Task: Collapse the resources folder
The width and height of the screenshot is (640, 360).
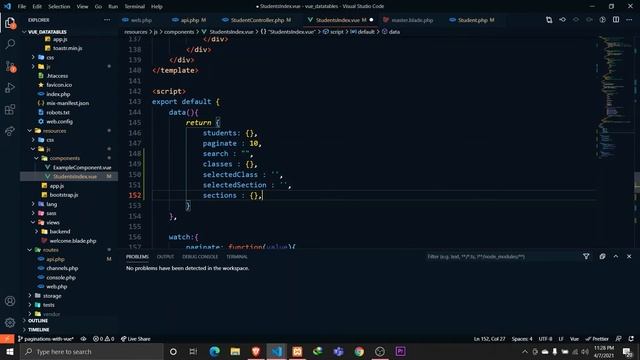Action: [54, 131]
